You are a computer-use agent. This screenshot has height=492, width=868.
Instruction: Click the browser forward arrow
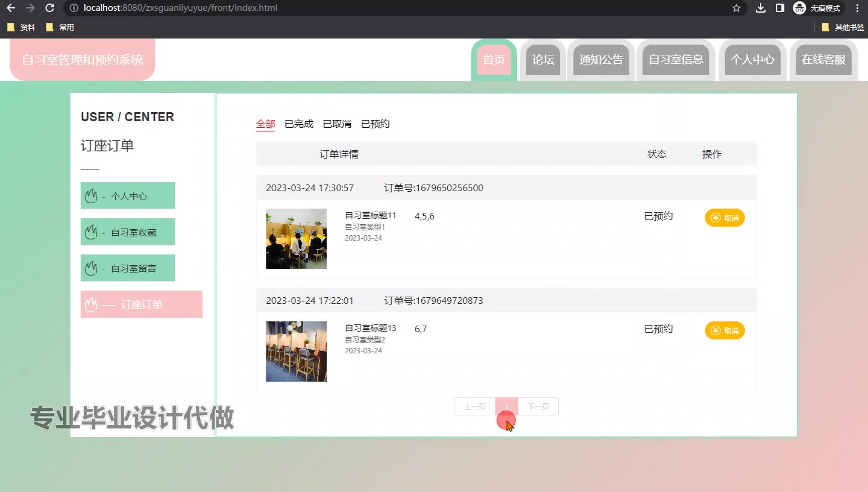[x=30, y=8]
